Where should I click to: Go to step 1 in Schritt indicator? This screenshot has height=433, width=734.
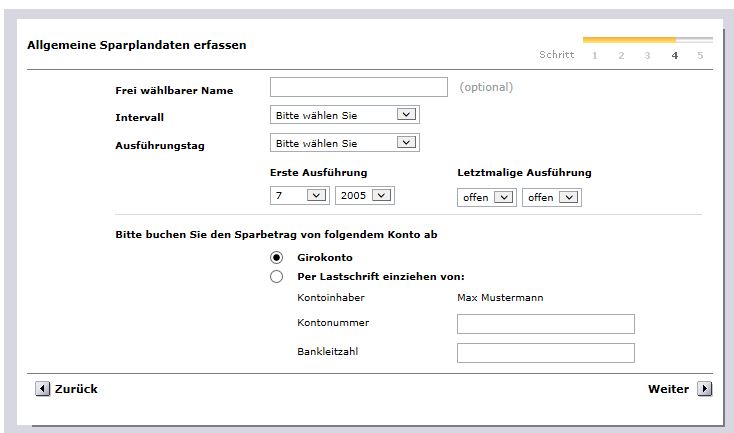(595, 55)
